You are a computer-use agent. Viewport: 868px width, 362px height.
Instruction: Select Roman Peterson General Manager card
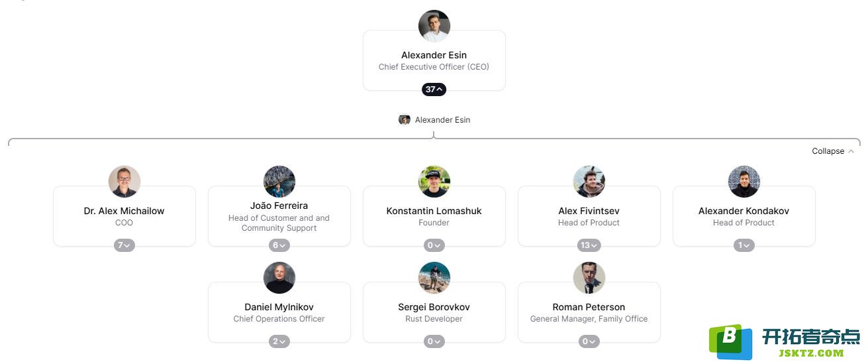[x=589, y=312]
